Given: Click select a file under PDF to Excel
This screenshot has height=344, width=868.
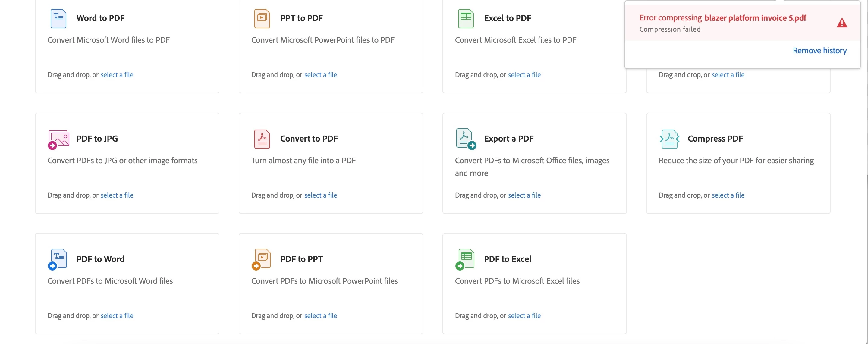Looking at the screenshot, I should (524, 316).
